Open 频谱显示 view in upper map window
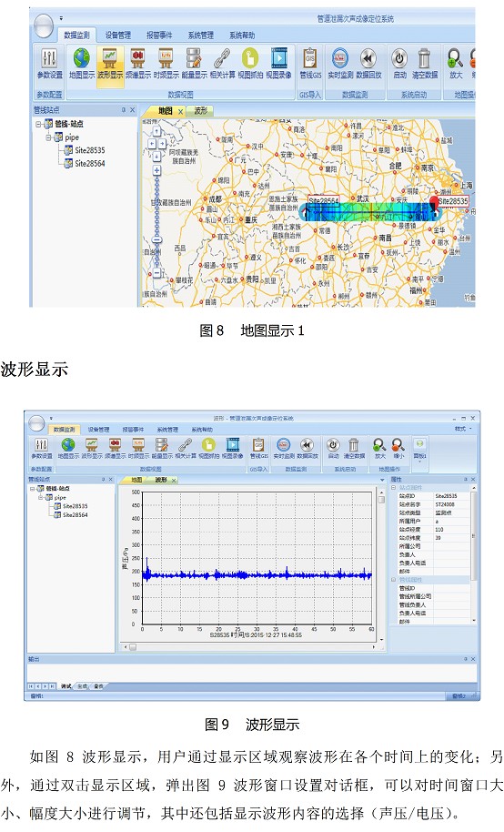Screen dimensions: 504x832 138,63
